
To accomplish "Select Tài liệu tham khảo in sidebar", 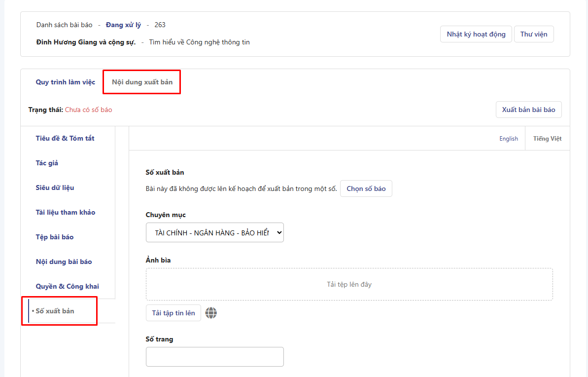I will 66,212.
